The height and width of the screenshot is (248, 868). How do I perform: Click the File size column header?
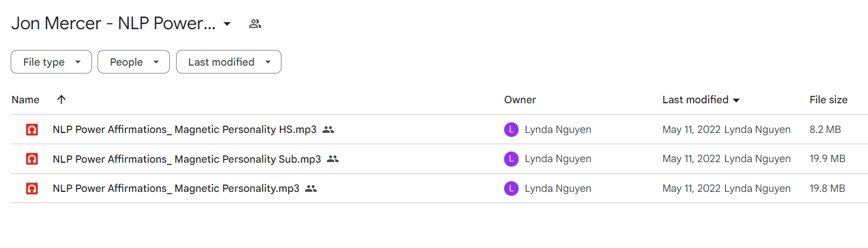tap(828, 100)
